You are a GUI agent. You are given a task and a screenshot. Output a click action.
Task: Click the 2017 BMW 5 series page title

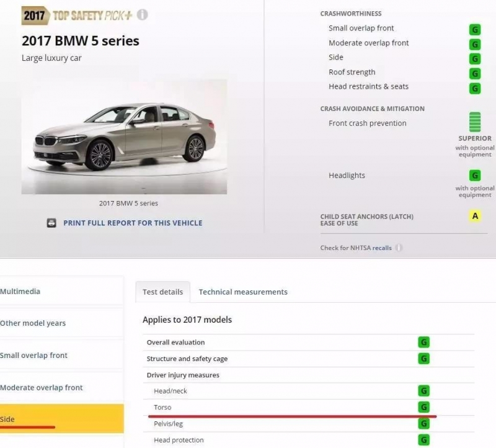81,41
